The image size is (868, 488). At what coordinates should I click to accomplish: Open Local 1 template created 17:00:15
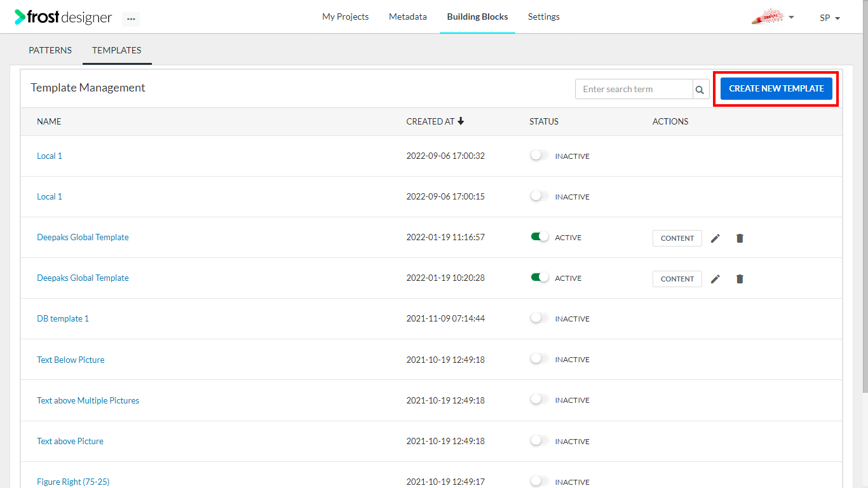click(x=50, y=196)
